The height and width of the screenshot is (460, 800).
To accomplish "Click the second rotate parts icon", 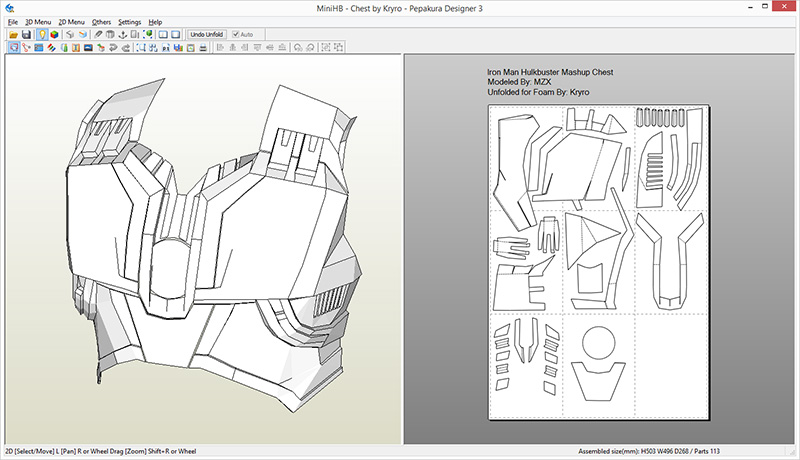I will (310, 47).
